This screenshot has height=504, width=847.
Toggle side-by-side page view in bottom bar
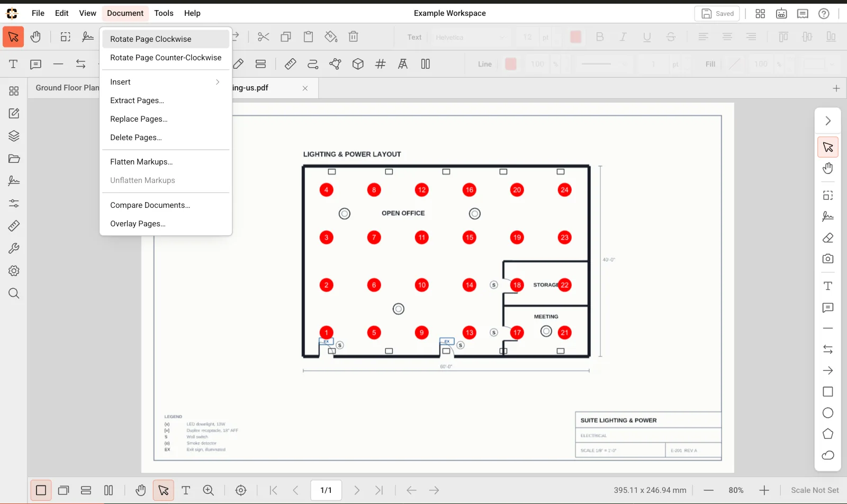(109, 490)
